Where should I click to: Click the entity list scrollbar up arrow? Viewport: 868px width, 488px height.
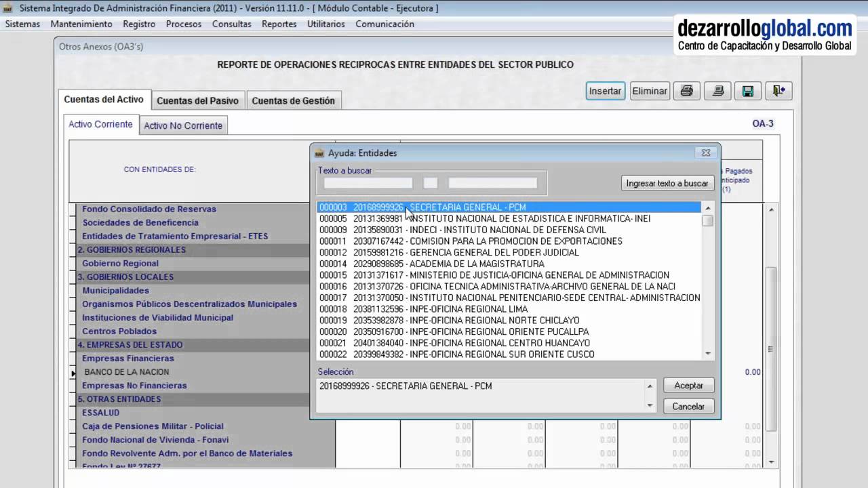click(708, 208)
